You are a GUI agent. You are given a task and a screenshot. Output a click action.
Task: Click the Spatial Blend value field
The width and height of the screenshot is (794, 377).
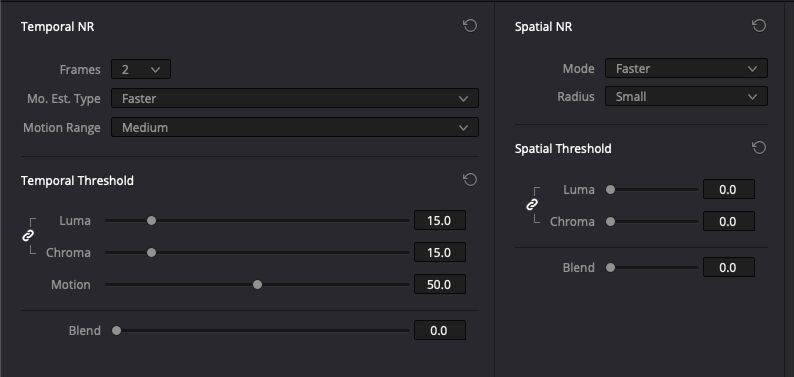point(729,267)
